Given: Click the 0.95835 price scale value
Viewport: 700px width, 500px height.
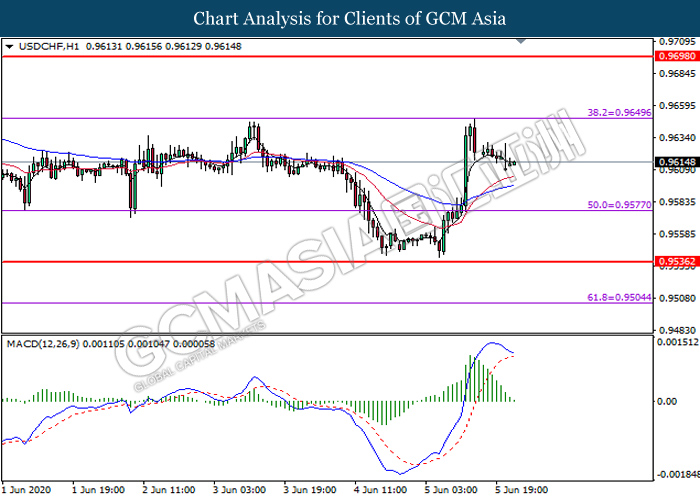Looking at the screenshot, I should pos(677,202).
